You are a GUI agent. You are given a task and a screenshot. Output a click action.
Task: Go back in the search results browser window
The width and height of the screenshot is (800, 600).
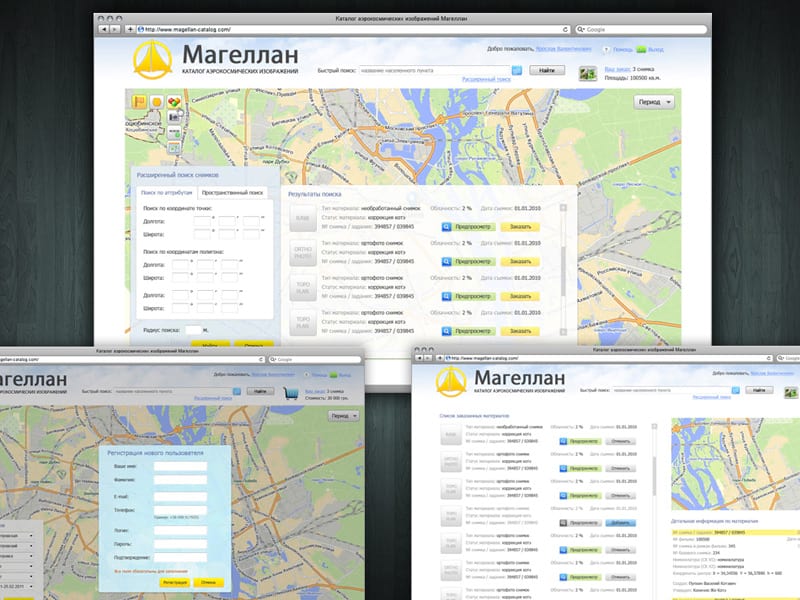104,30
